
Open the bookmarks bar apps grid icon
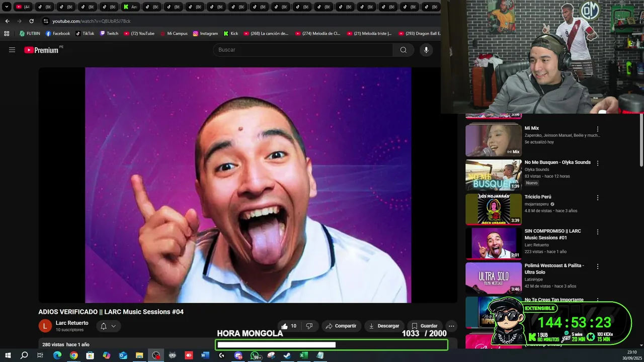pyautogui.click(x=7, y=34)
